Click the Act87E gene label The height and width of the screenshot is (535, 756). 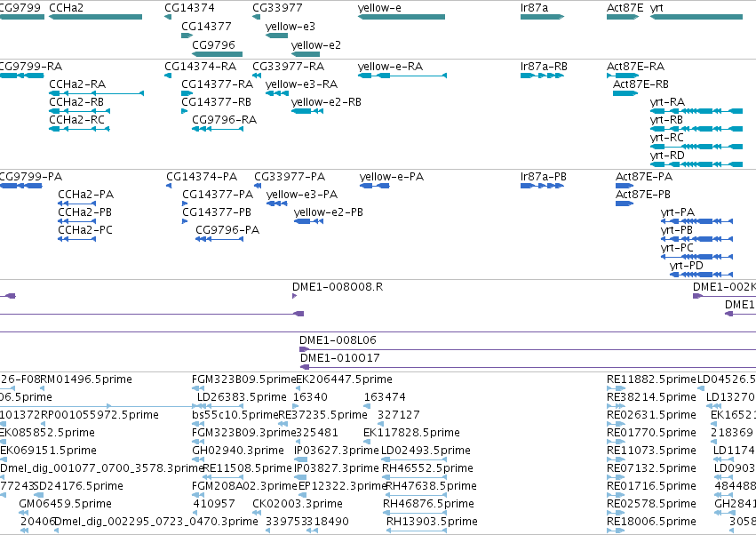[625, 8]
